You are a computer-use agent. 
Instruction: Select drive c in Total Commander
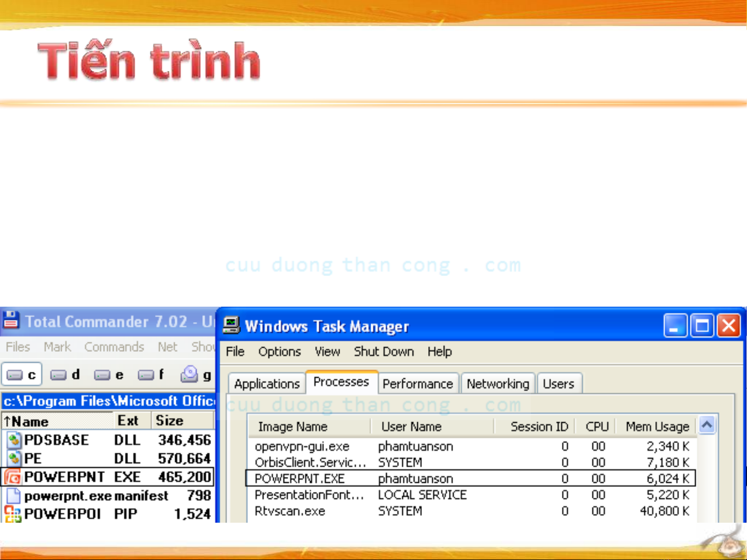(x=22, y=375)
